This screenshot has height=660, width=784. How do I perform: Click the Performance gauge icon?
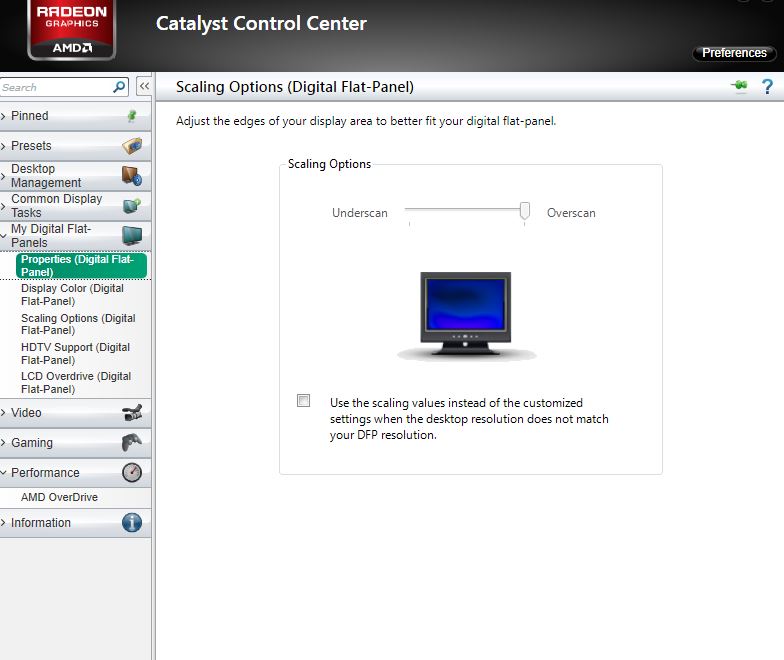132,472
